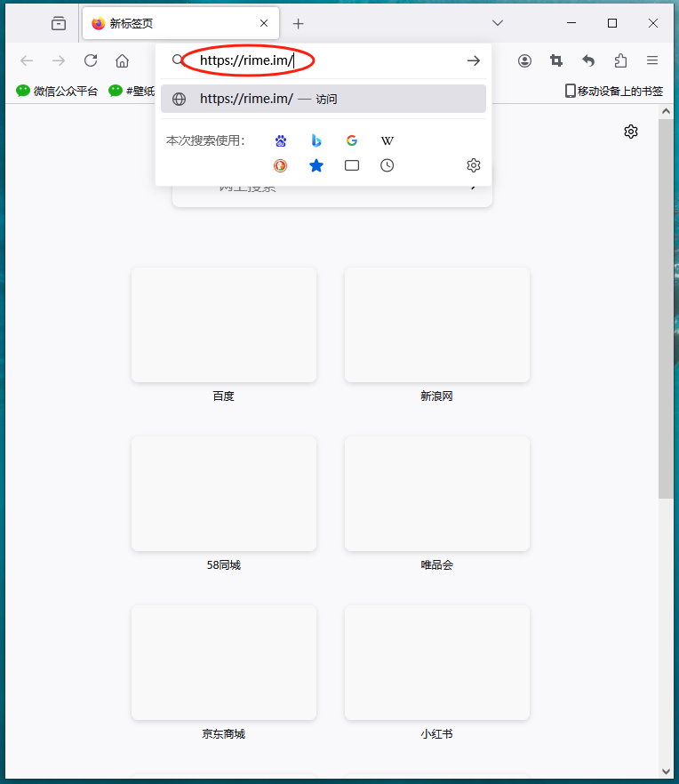The width and height of the screenshot is (679, 784).
Task: Click the screenshot crop tool icon
Action: [556, 61]
